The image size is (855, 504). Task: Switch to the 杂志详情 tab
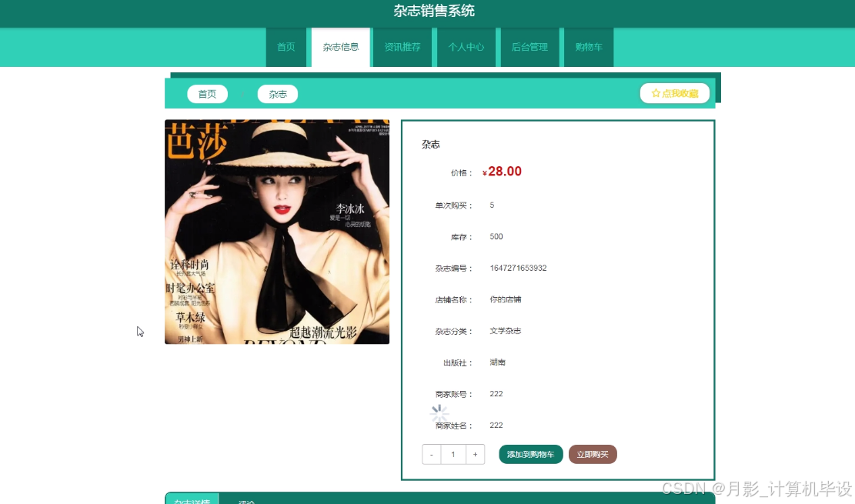point(192,499)
